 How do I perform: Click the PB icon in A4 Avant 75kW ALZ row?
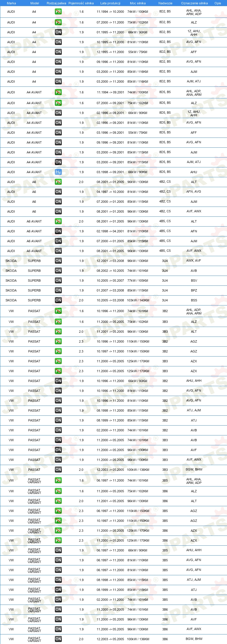tap(58, 103)
